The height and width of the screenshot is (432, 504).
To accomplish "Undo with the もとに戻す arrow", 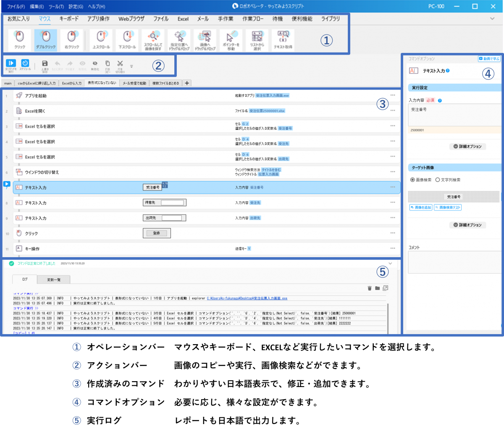I will click(x=58, y=65).
